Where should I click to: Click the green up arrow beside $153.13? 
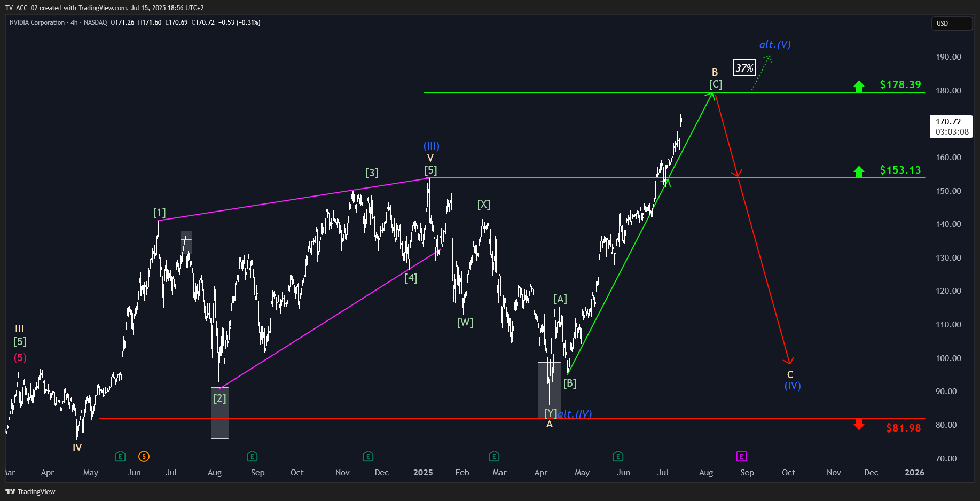859,171
